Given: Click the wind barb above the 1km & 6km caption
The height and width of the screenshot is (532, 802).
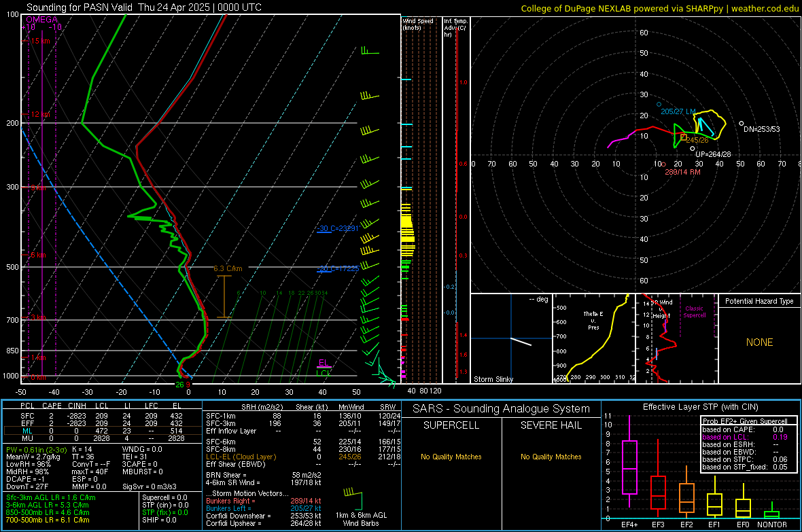Looking at the screenshot, I should tap(353, 499).
